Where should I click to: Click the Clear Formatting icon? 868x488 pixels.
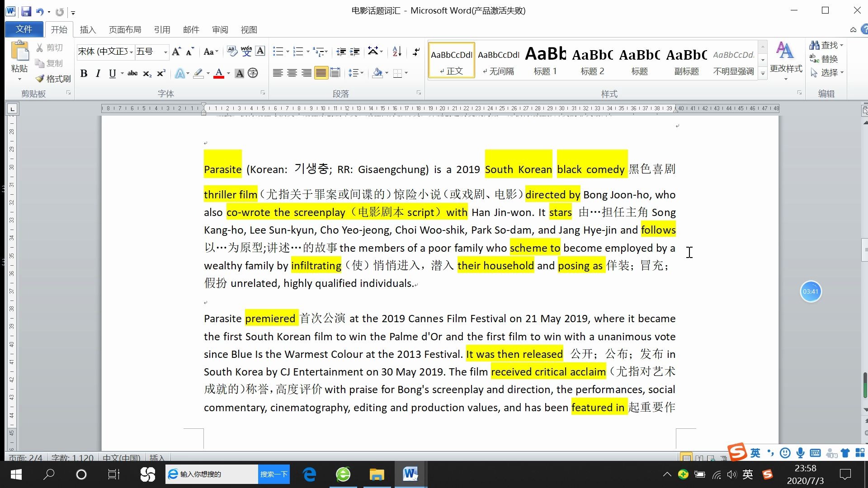pos(232,52)
